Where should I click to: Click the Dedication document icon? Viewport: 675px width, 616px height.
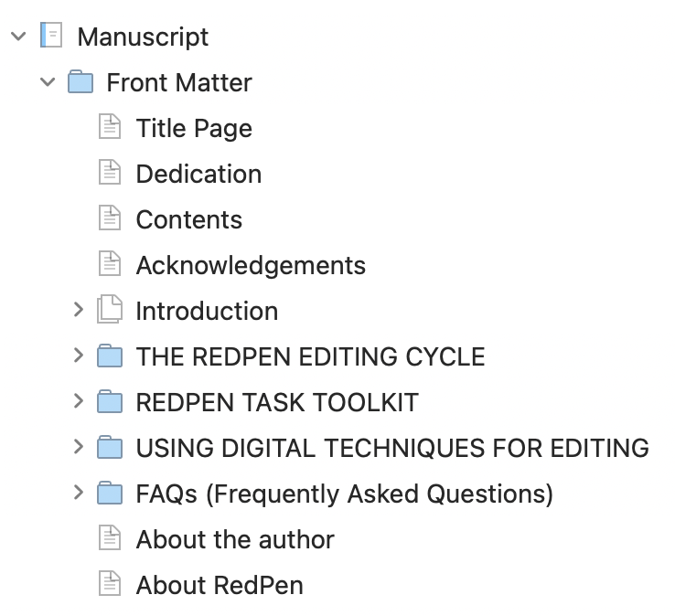pyautogui.click(x=110, y=172)
